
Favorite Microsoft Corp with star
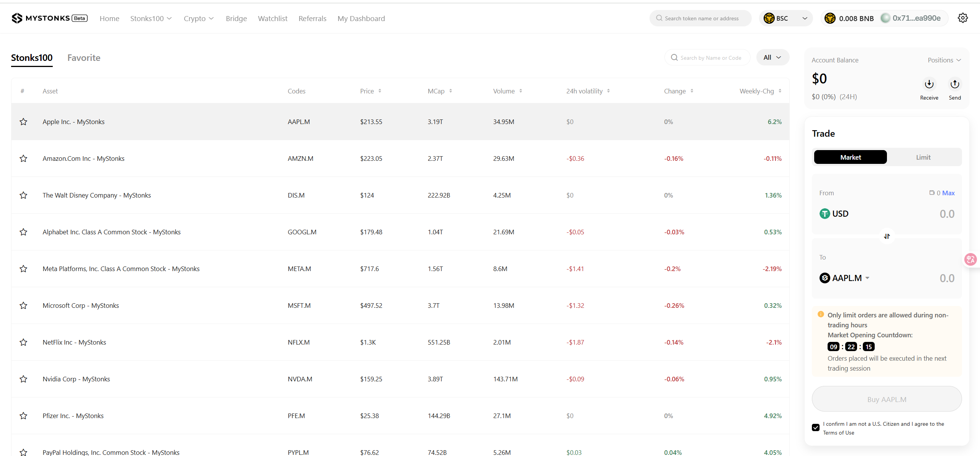pyautogui.click(x=23, y=306)
